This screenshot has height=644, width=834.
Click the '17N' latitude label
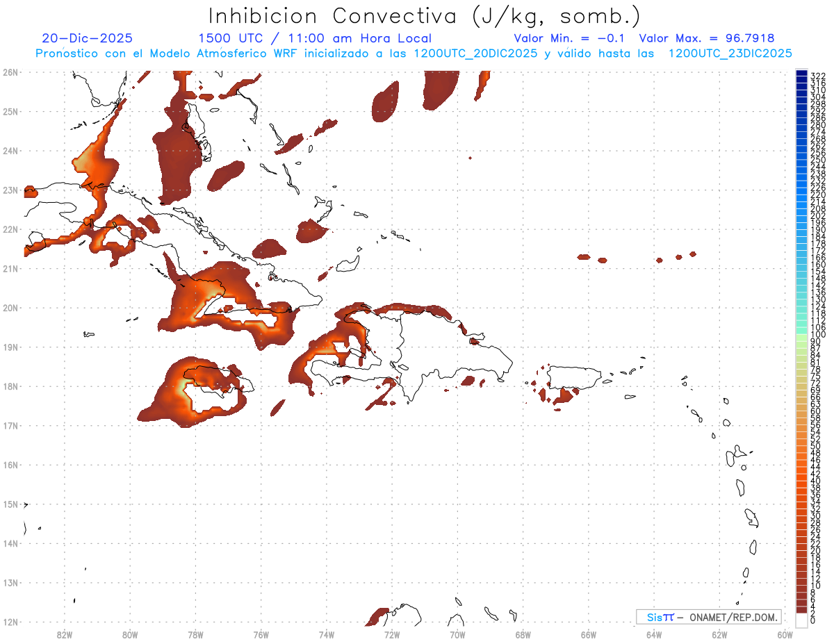click(10, 425)
